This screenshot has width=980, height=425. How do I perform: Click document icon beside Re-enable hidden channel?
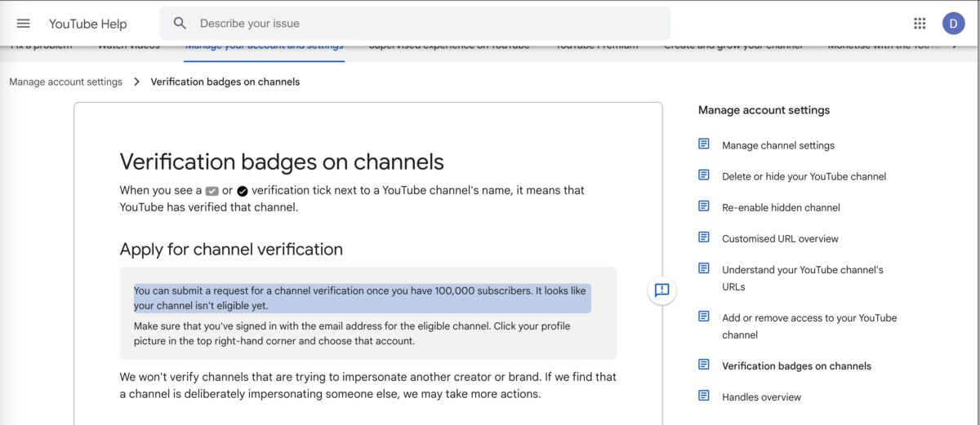(x=704, y=206)
